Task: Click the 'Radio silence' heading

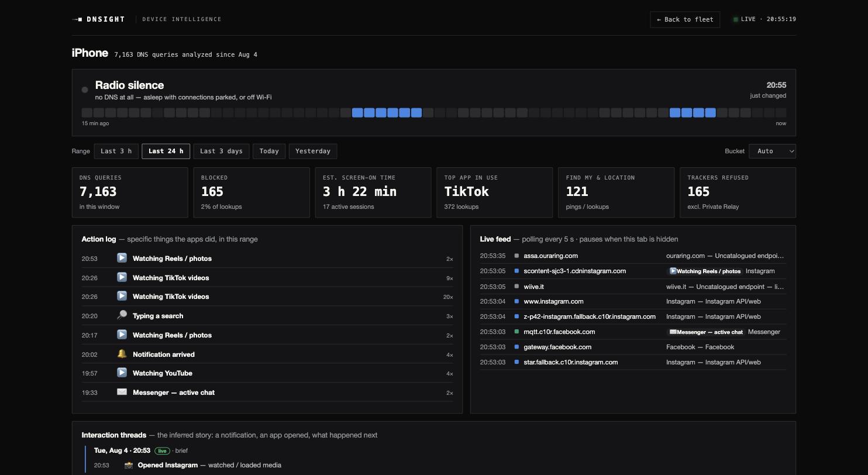Action: (x=129, y=85)
